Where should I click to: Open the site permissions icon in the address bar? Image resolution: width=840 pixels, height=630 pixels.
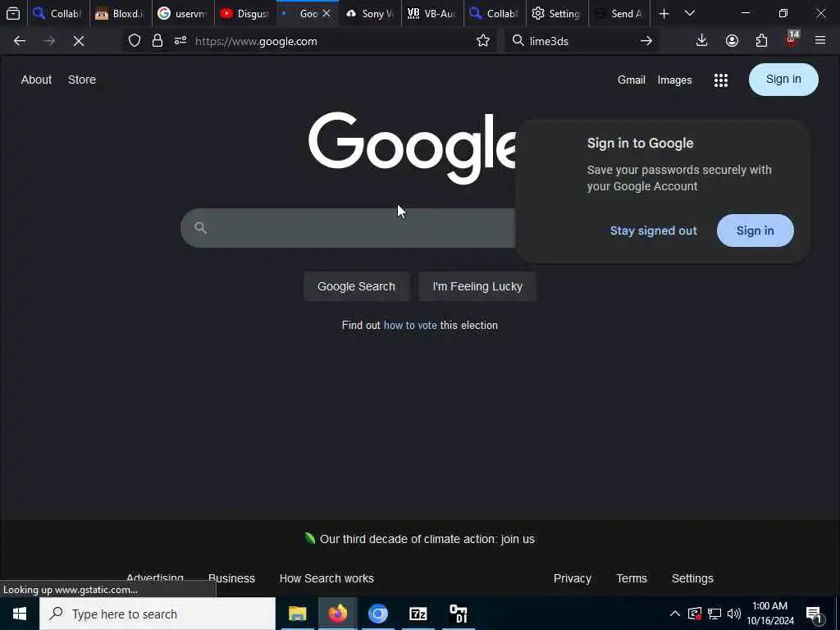180,41
